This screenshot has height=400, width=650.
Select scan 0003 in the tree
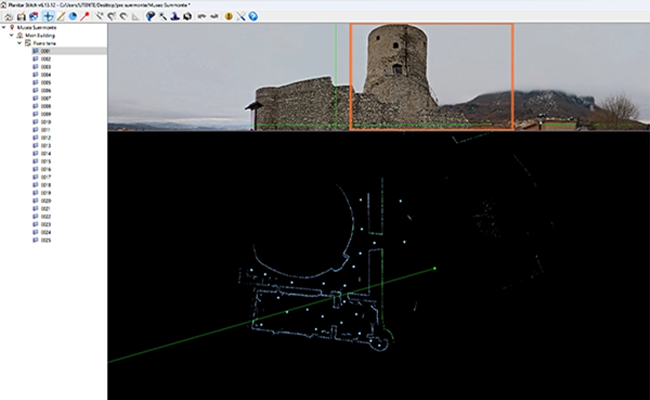(46, 67)
